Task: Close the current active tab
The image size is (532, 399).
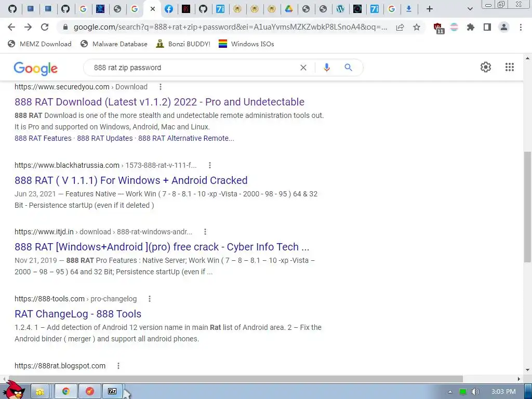Action: (153, 9)
